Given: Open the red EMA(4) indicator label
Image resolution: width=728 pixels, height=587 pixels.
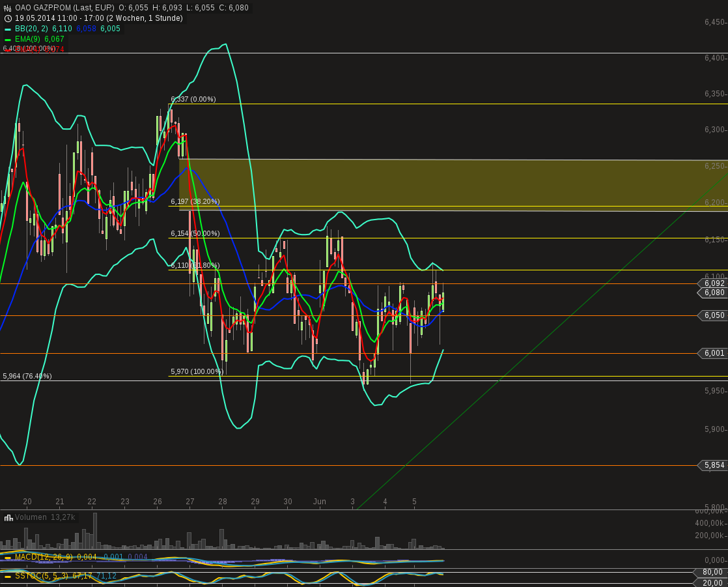Looking at the screenshot, I should [x=28, y=49].
